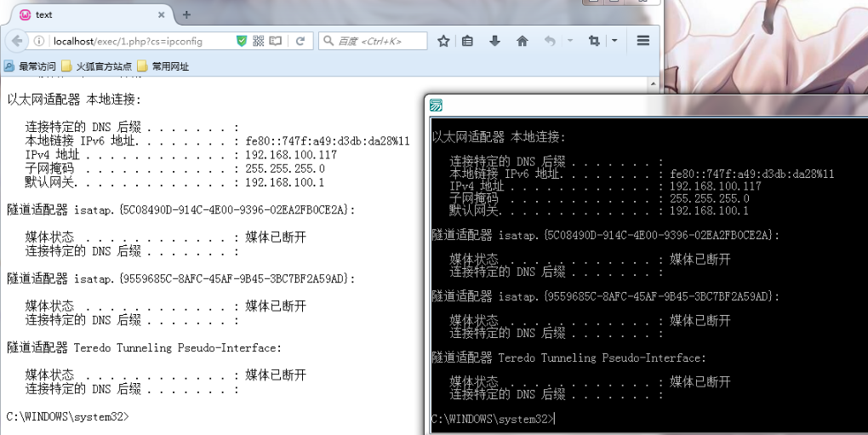The image size is (868, 435).
Task: Open the 最常访问 bookmarks item
Action: point(31,66)
